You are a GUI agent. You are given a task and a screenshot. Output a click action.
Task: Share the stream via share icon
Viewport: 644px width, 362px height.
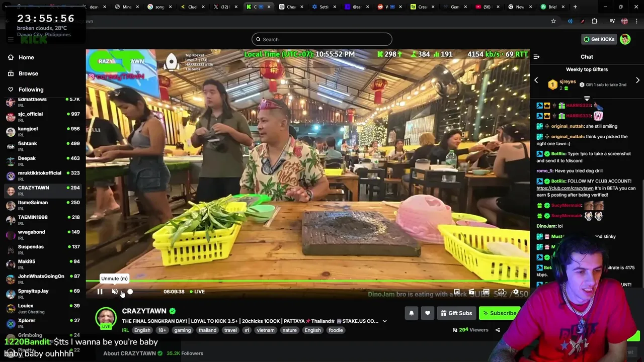[498, 330]
